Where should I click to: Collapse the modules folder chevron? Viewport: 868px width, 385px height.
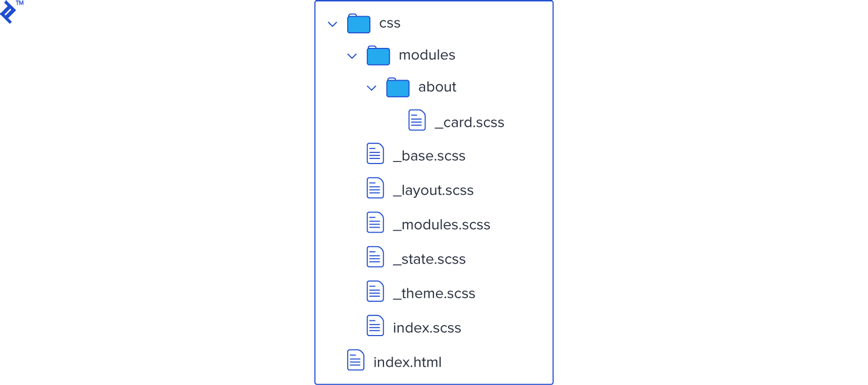point(352,56)
